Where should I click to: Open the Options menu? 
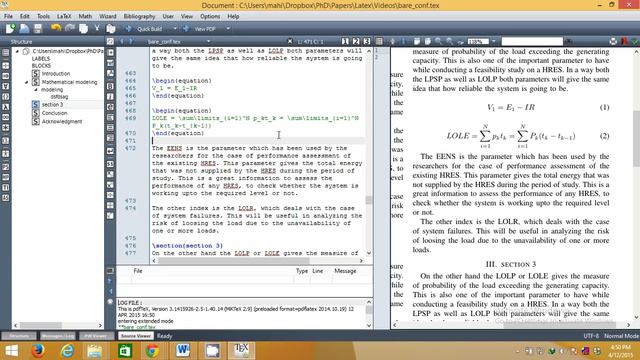210,16
